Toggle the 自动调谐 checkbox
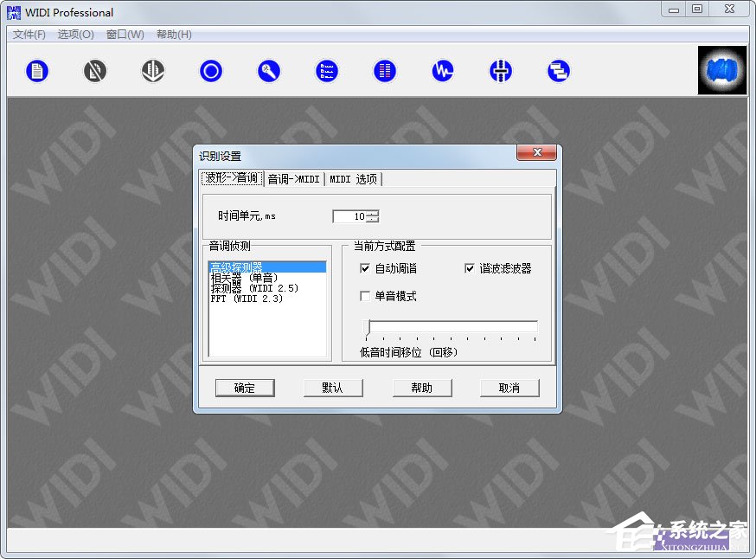The image size is (756, 559). (x=365, y=268)
